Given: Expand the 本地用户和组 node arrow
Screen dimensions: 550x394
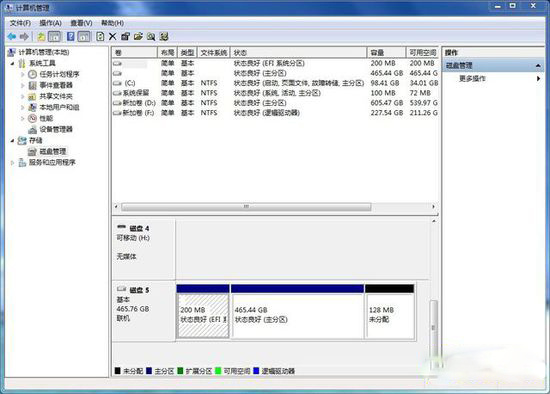Looking at the screenshot, I should [x=22, y=107].
